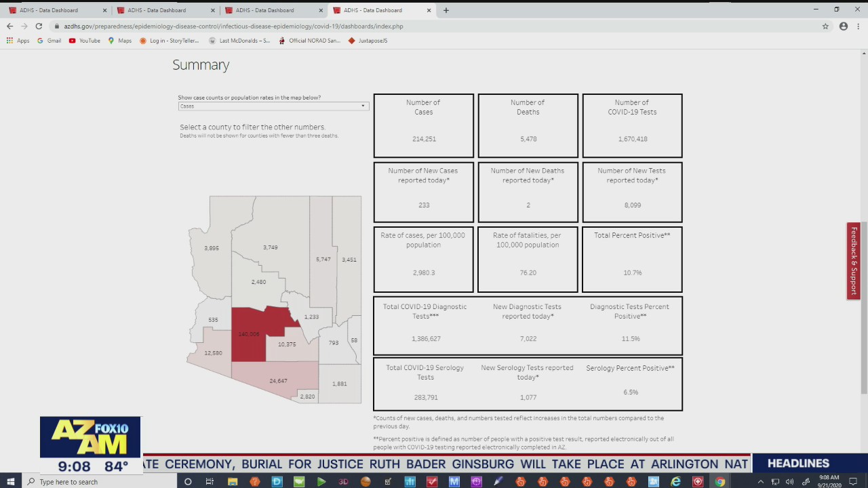This screenshot has width=868, height=488.
Task: Expand the Cases map display dropdown
Action: pos(273,106)
